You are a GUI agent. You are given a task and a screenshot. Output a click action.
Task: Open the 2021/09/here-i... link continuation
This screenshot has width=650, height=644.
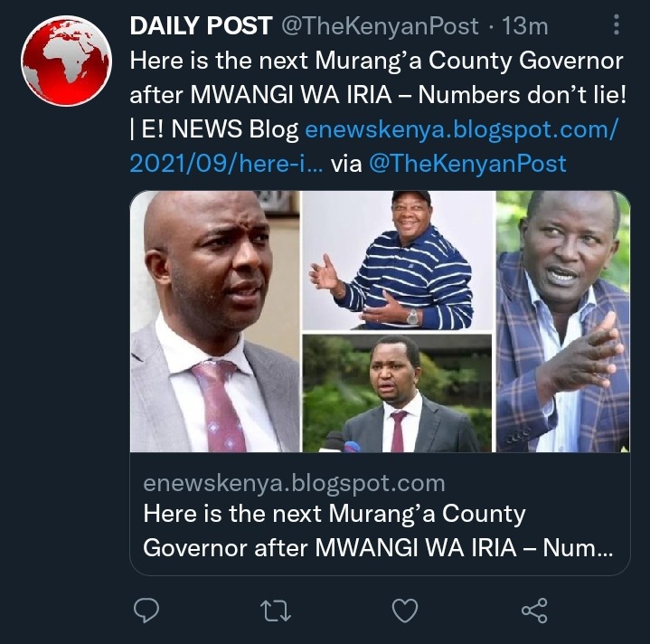226,164
